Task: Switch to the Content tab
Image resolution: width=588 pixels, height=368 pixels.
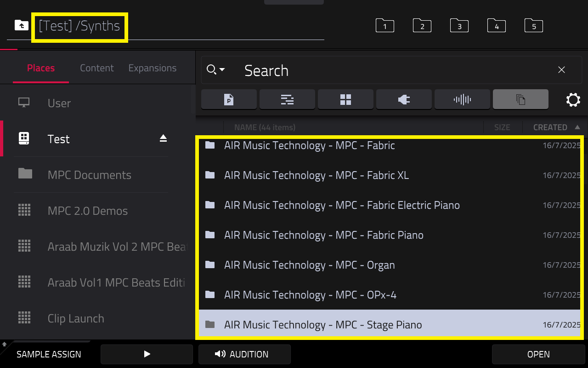Action: click(x=96, y=68)
